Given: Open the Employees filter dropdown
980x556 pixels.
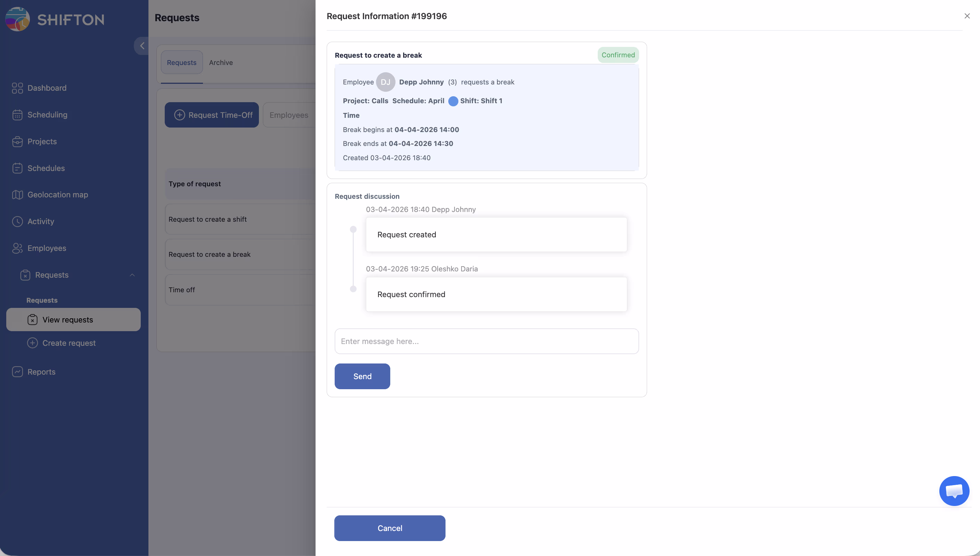Looking at the screenshot, I should [289, 115].
